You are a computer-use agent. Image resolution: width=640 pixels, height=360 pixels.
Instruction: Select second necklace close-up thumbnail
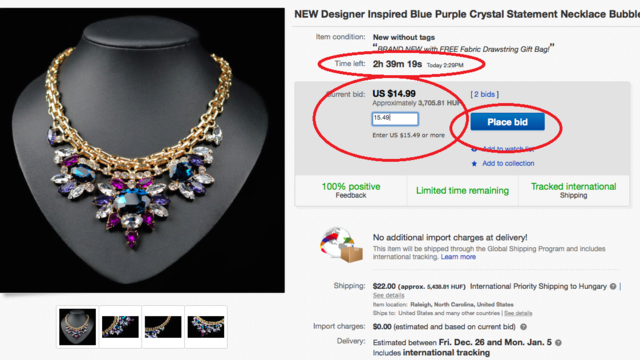pyautogui.click(x=120, y=327)
